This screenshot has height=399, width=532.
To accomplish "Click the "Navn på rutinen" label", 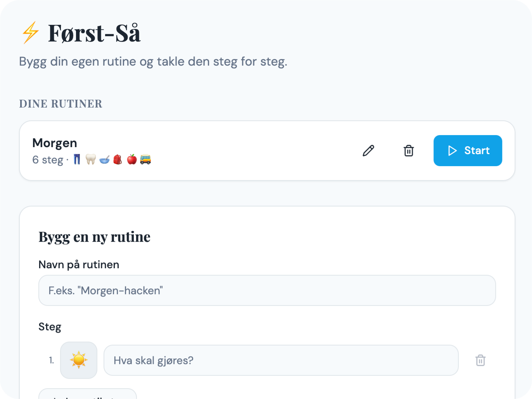I will [x=79, y=265].
